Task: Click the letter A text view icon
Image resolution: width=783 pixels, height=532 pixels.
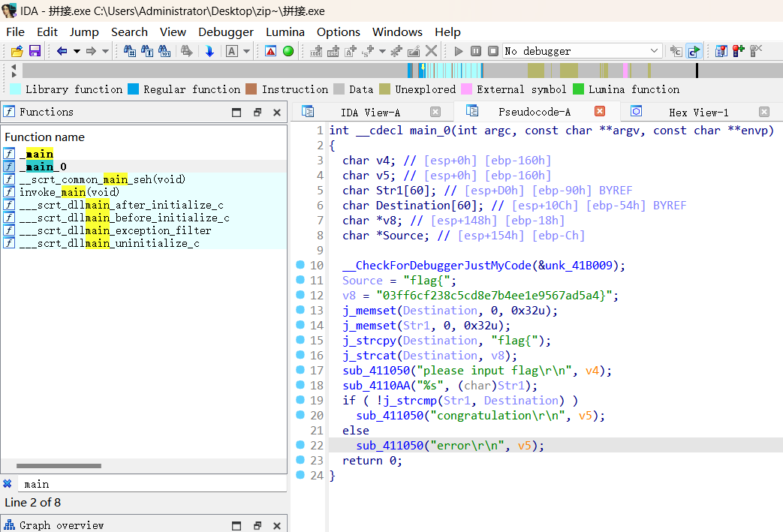Action: (x=232, y=51)
